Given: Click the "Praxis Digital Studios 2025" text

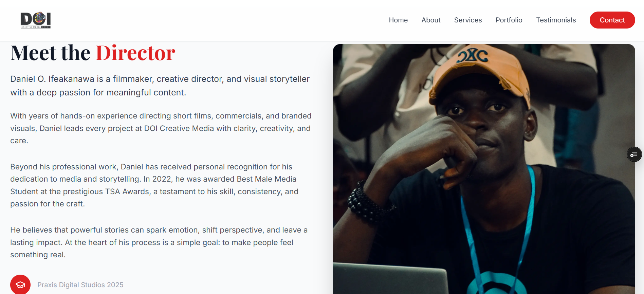Looking at the screenshot, I should click(x=80, y=285).
